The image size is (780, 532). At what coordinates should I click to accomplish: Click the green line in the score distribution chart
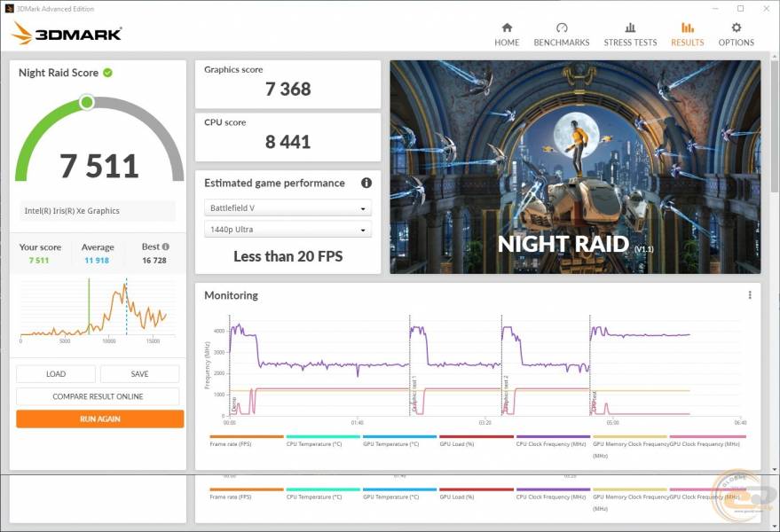pyautogui.click(x=89, y=306)
